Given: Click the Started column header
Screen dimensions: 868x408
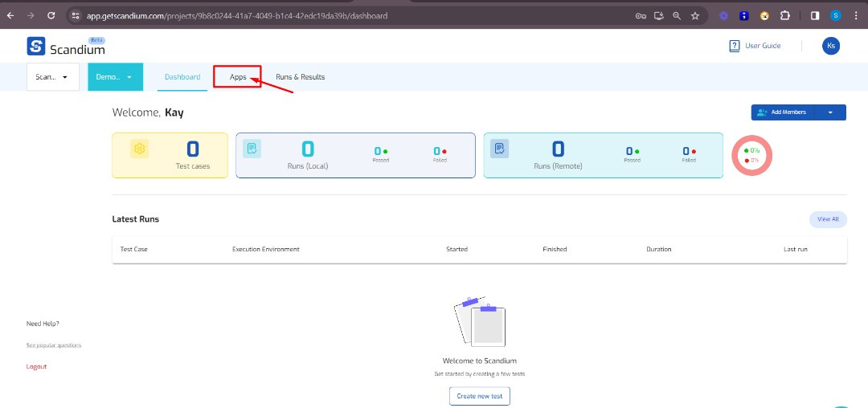Looking at the screenshot, I should click(457, 249).
